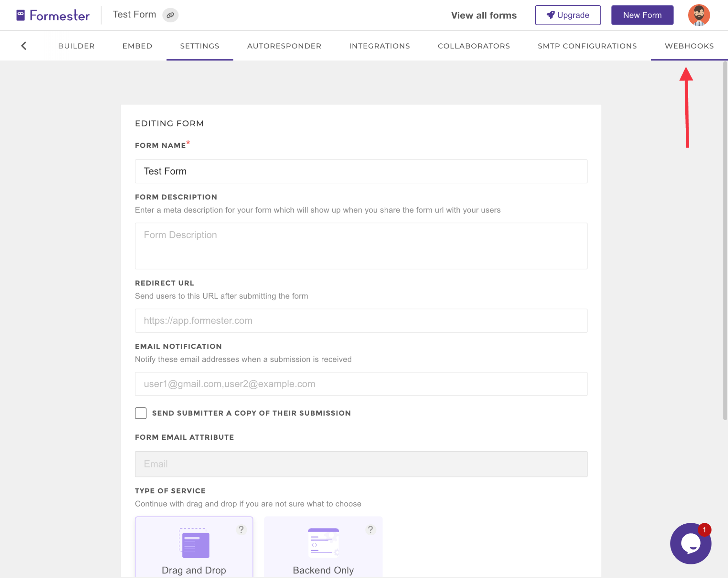This screenshot has height=578, width=728.
Task: Click the New Form button
Action: [642, 15]
